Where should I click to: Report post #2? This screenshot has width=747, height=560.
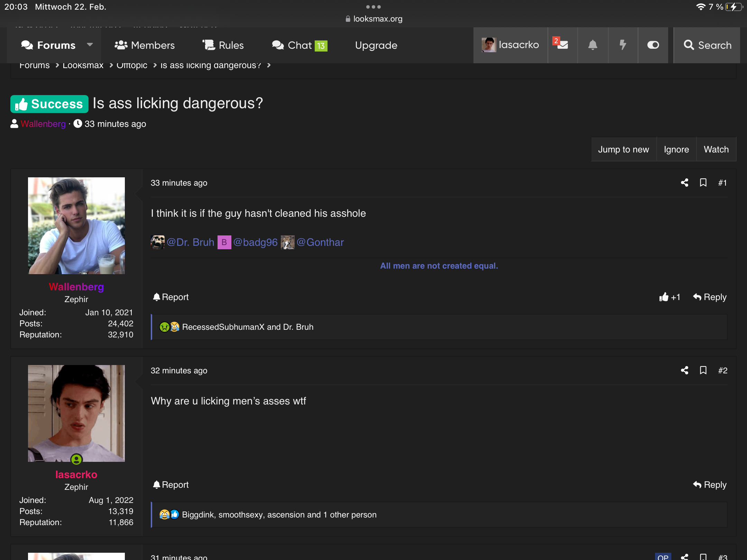pyautogui.click(x=171, y=485)
